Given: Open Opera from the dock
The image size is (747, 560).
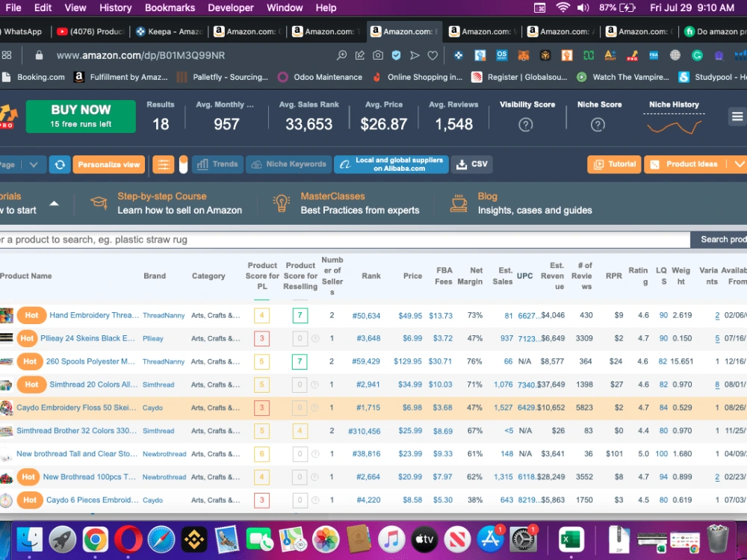Looking at the screenshot, I should pos(128,540).
